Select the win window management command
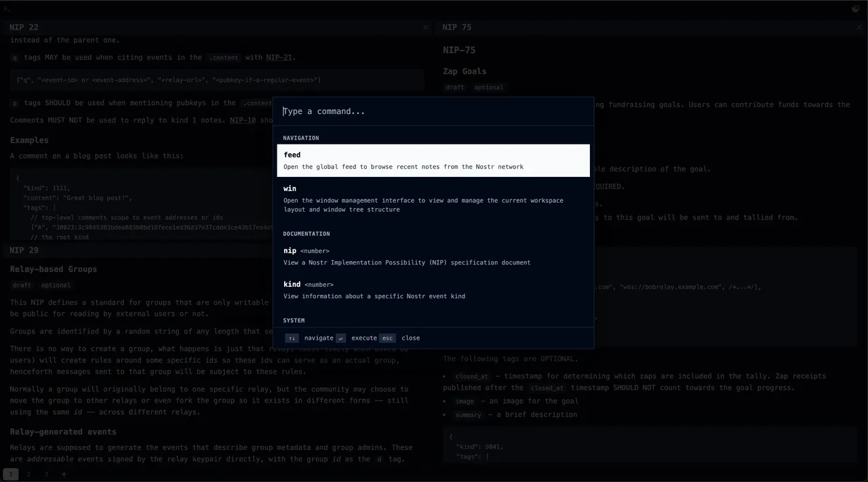The image size is (868, 482). pyautogui.click(x=433, y=199)
